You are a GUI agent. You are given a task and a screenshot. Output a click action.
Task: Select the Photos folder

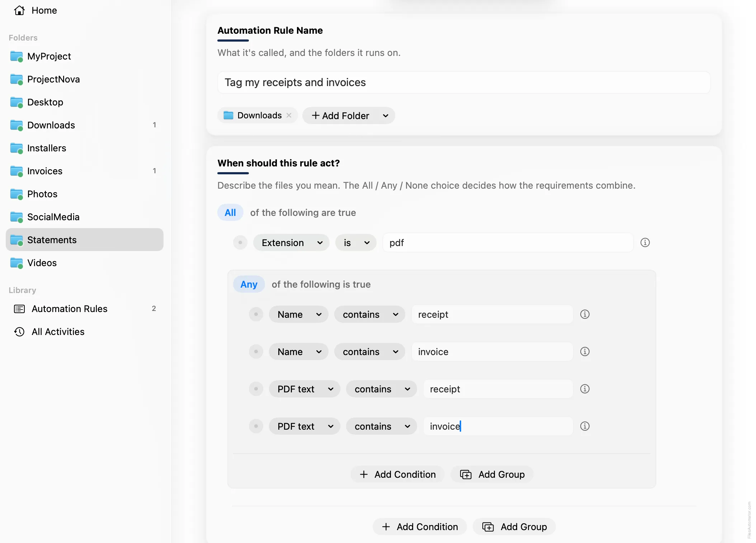85,194
